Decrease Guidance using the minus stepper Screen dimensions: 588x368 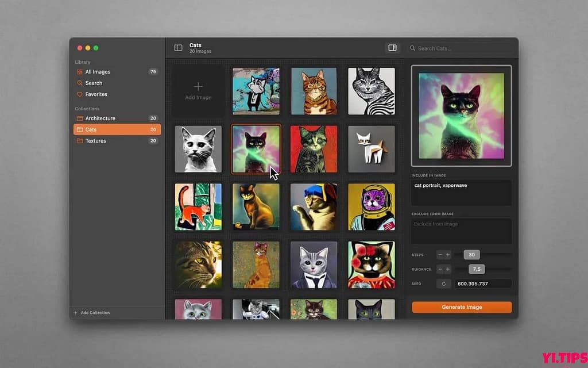point(441,269)
